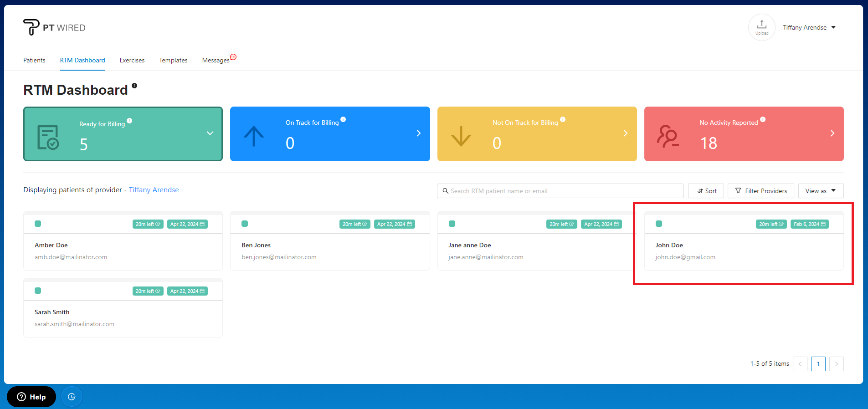Click the Tiffany Arendse provider link
Viewport: 868px width, 409px height.
point(154,190)
